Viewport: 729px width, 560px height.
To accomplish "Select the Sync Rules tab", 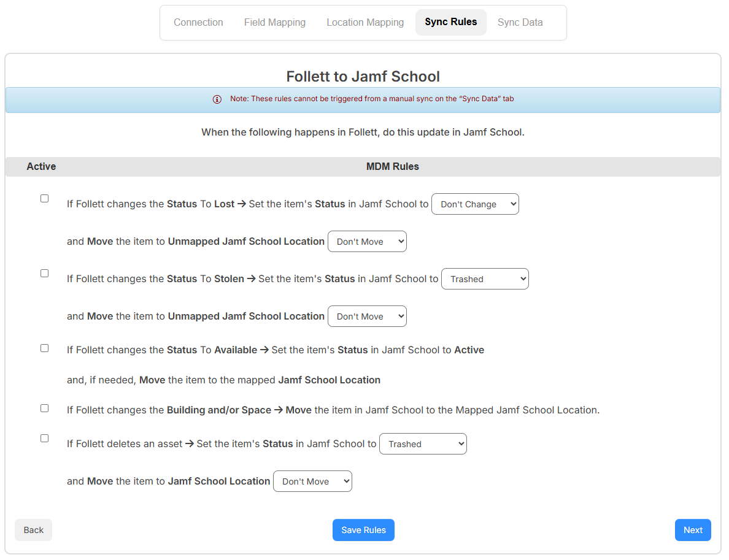I will [x=450, y=21].
